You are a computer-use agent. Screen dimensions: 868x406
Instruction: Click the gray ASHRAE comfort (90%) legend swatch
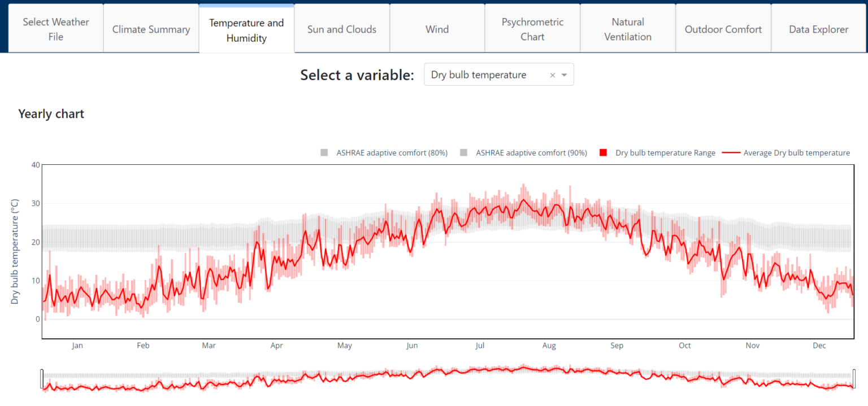(463, 152)
